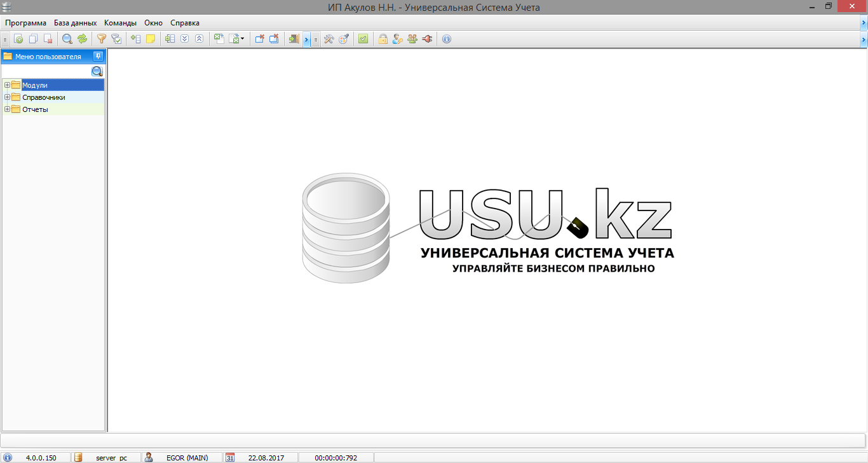
Task: Click the close window icon with red X
Action: point(259,39)
